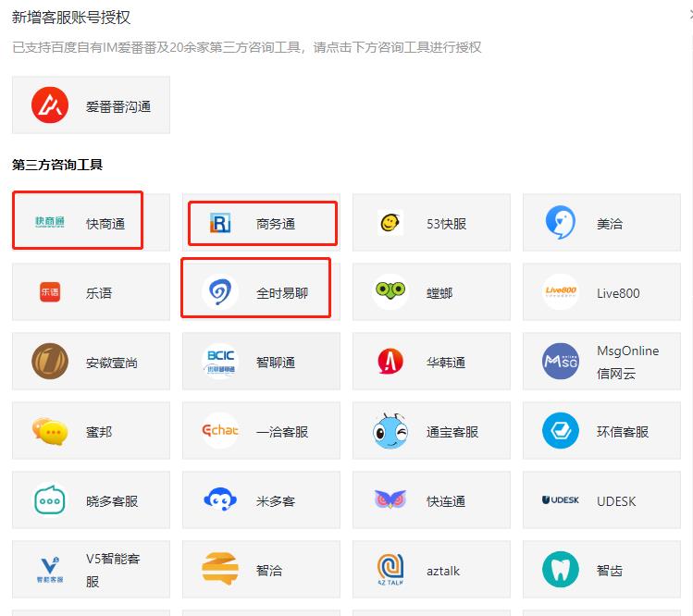The height and width of the screenshot is (616, 693).
Task: Click the 蜜邦 text label
Action: point(99,432)
